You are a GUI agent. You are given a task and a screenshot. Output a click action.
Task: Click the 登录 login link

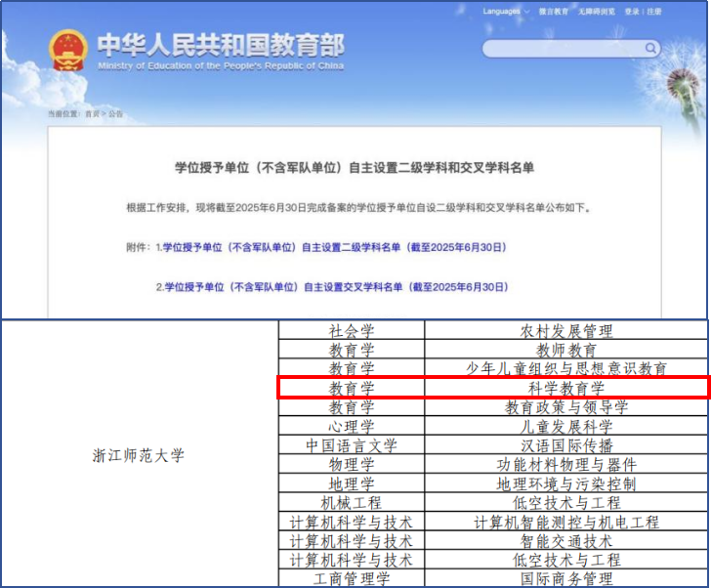click(632, 12)
